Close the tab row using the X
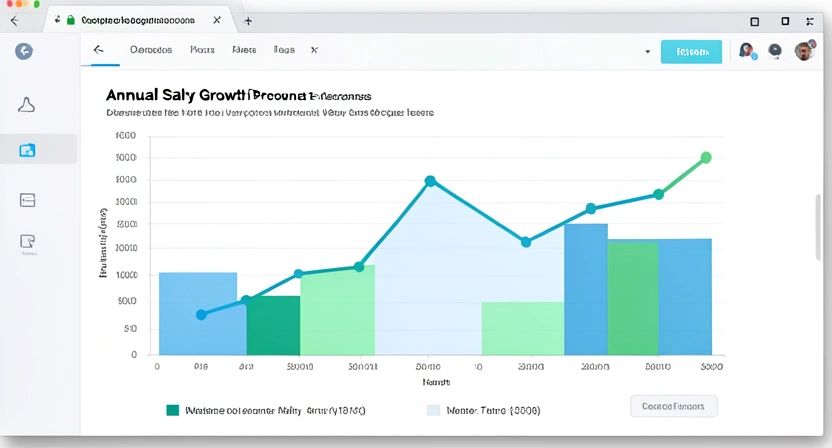 [x=314, y=49]
